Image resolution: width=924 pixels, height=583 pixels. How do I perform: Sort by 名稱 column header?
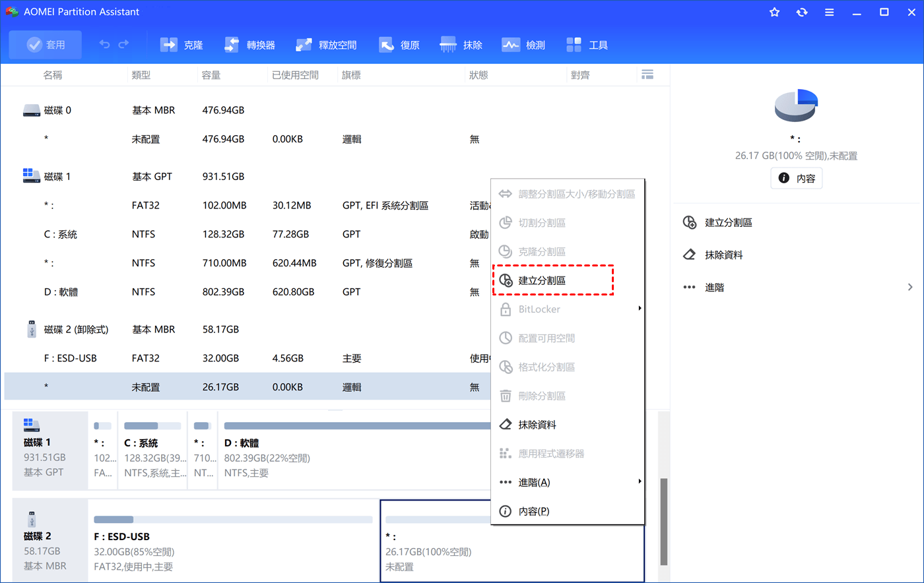tap(53, 75)
